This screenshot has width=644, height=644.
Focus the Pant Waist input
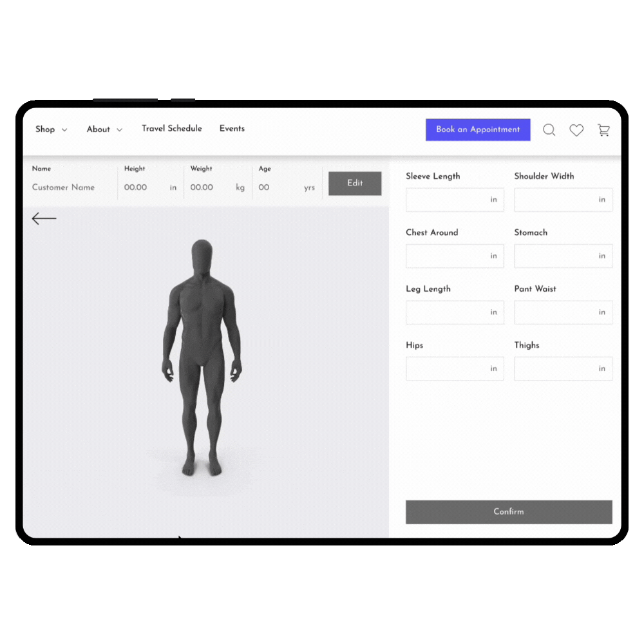pyautogui.click(x=563, y=312)
